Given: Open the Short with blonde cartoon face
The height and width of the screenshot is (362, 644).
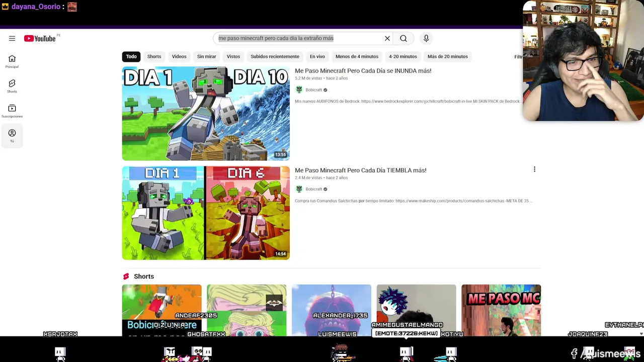Looking at the screenshot, I should click(247, 310).
